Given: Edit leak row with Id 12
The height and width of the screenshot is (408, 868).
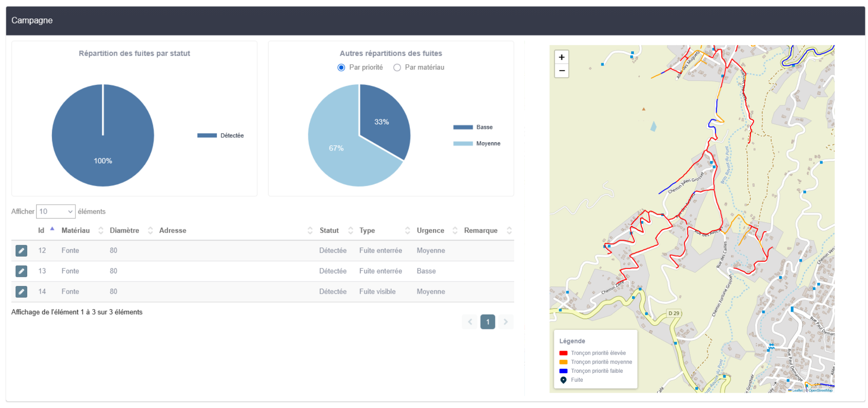Looking at the screenshot, I should click(21, 251).
